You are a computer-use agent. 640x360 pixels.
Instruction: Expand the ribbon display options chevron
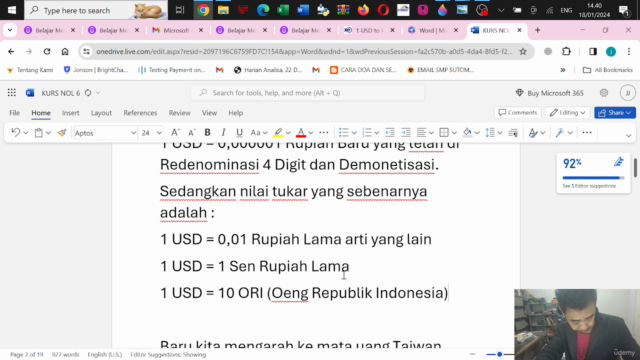coord(629,135)
